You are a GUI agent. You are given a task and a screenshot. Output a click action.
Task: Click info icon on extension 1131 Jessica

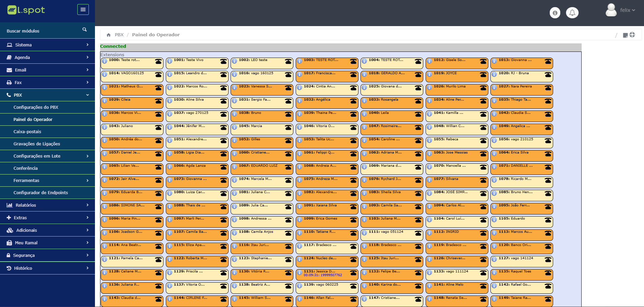pyautogui.click(x=299, y=273)
